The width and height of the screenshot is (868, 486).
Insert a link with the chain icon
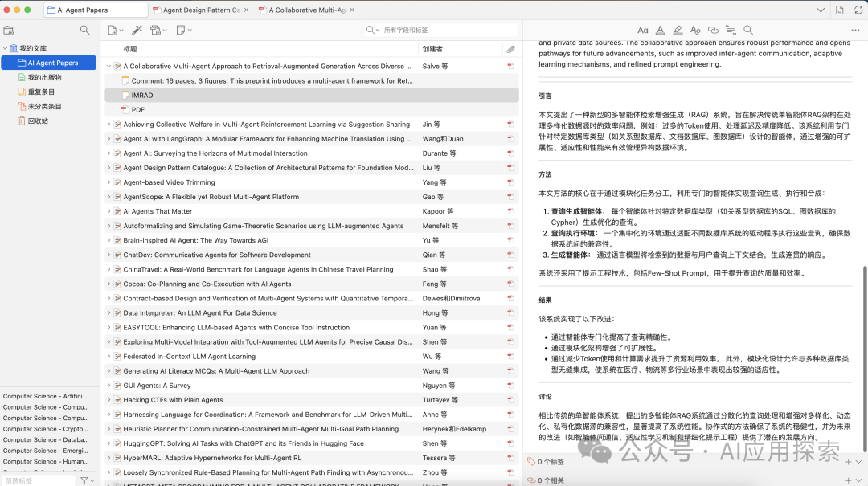[713, 30]
